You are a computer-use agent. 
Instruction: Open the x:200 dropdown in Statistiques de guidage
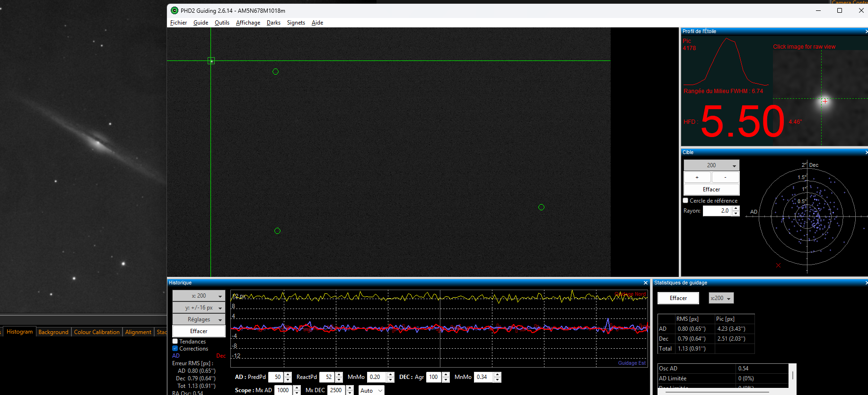[721, 298]
